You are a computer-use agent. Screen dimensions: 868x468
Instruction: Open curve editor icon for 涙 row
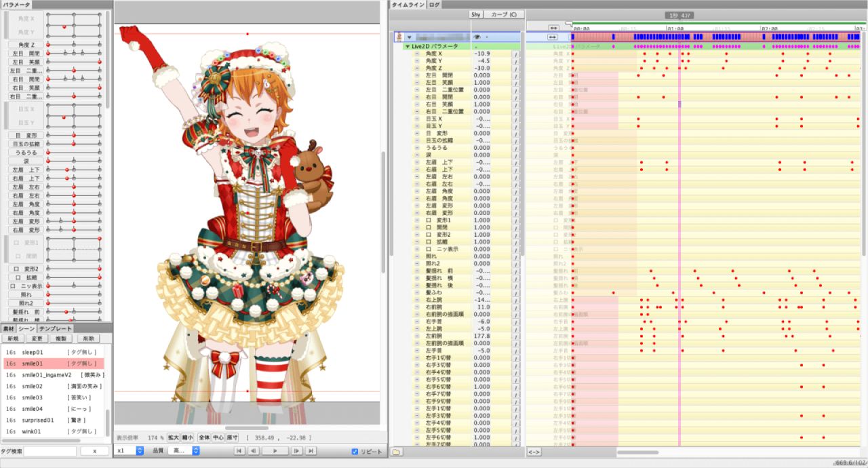coord(515,155)
